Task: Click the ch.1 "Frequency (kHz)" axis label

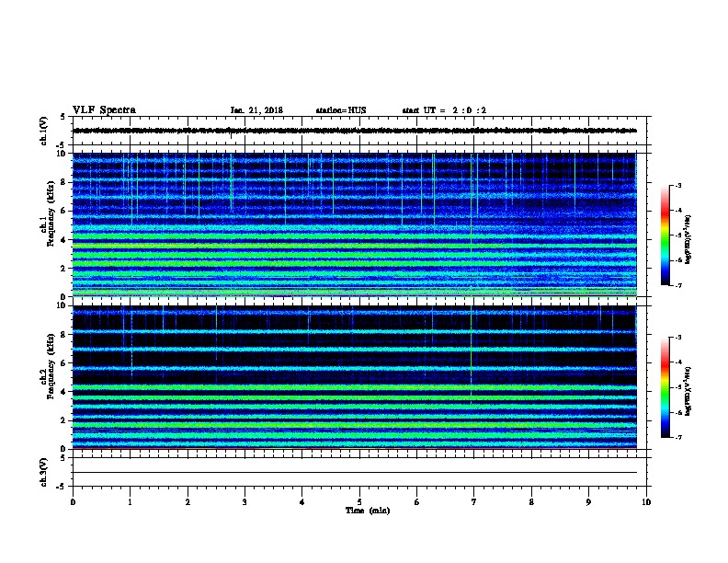Action: [x=51, y=213]
